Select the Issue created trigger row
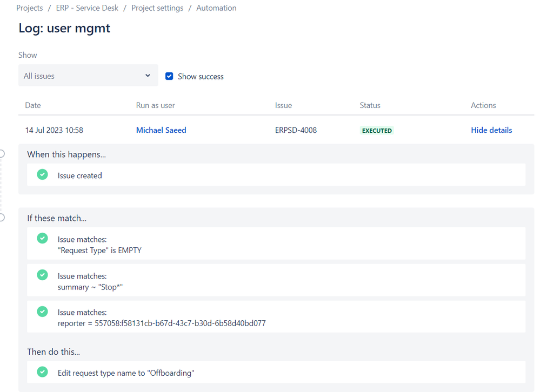The image size is (540, 392). [x=276, y=175]
